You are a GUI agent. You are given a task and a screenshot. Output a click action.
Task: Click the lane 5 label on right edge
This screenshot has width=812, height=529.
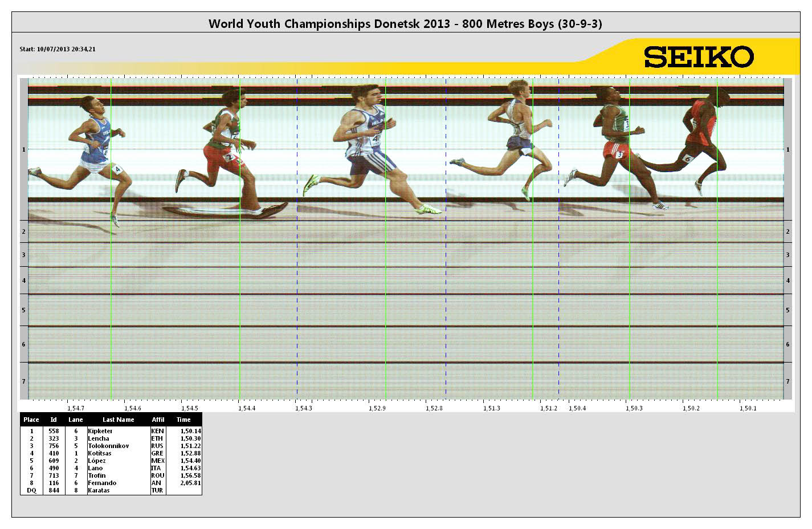787,310
